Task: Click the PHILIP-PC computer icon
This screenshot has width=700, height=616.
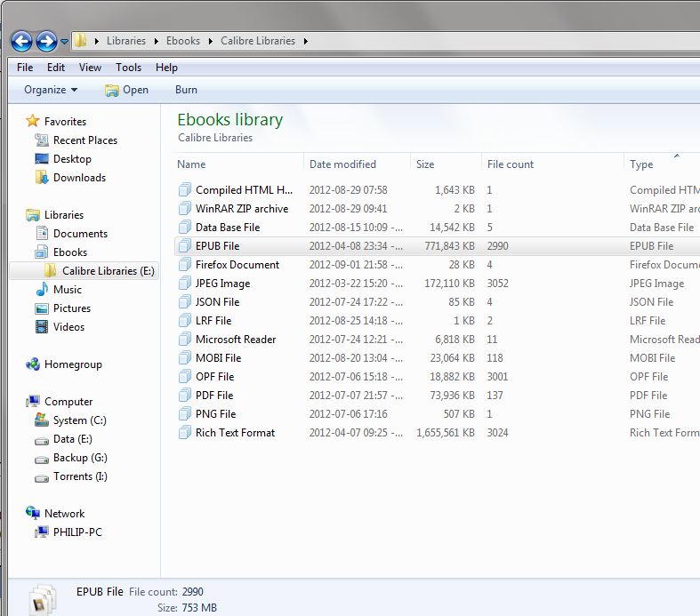Action: click(x=42, y=532)
